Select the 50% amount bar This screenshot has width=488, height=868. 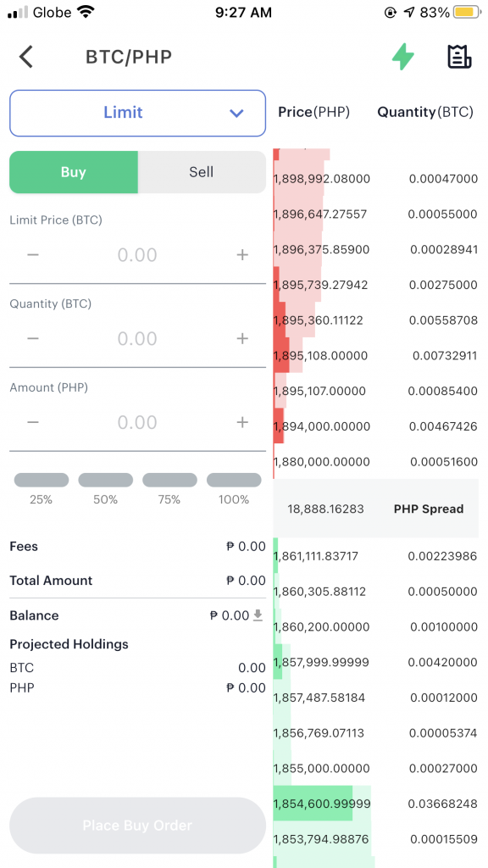106,480
